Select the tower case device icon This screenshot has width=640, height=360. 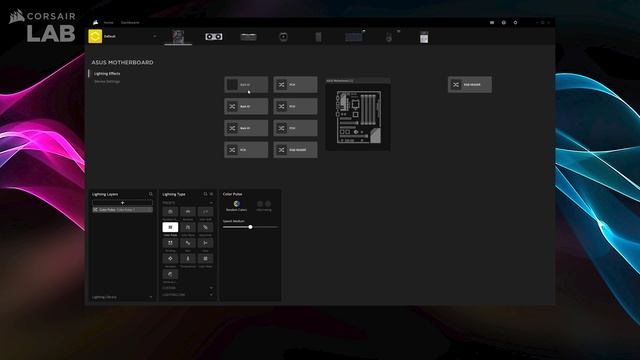tap(318, 37)
